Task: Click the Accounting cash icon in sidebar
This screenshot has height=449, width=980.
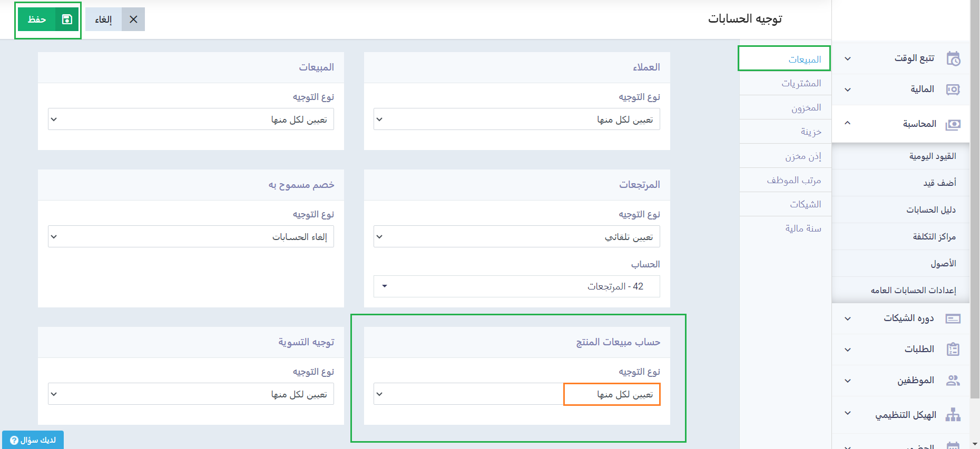Action: coord(953,124)
